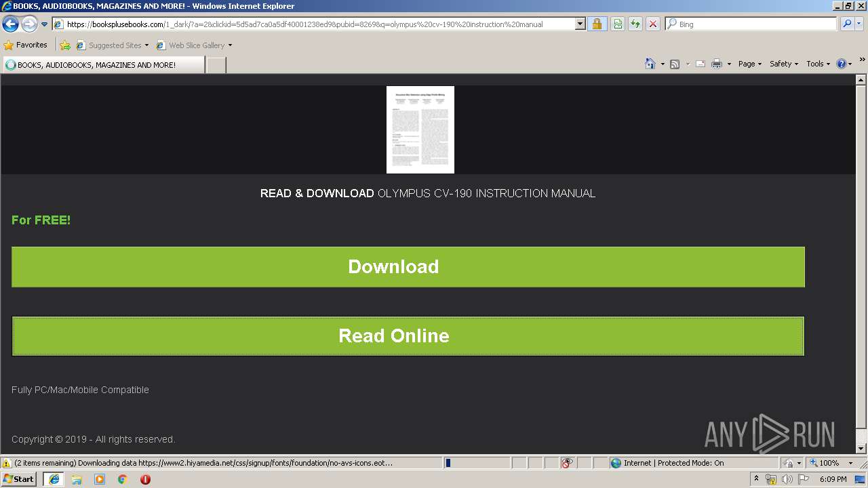Image resolution: width=868 pixels, height=488 pixels.
Task: Expand the Web Slice Gallery dropdown arrow
Action: [x=230, y=45]
